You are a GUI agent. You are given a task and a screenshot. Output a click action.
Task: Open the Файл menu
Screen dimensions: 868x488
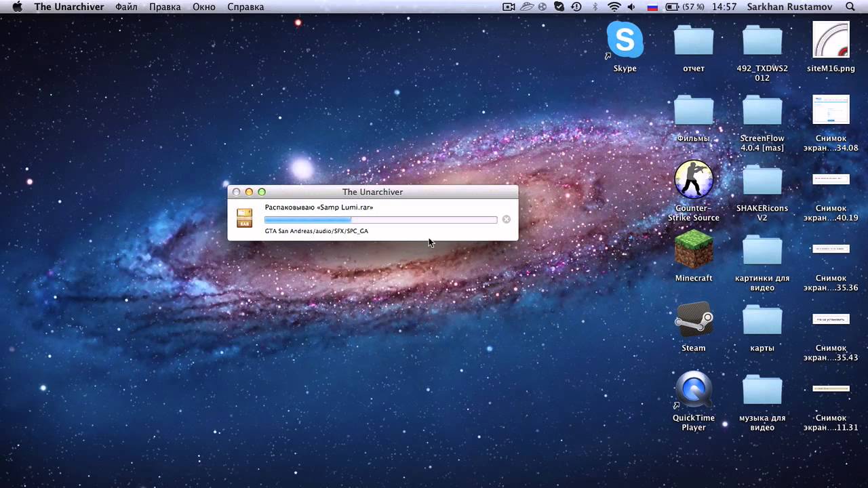pyautogui.click(x=126, y=7)
